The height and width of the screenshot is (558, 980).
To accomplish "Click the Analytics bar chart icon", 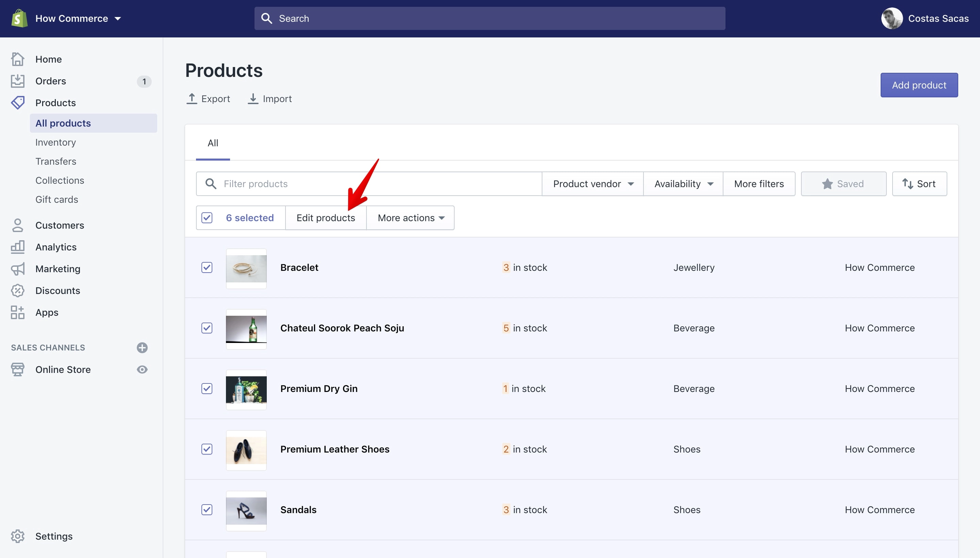I will [18, 247].
